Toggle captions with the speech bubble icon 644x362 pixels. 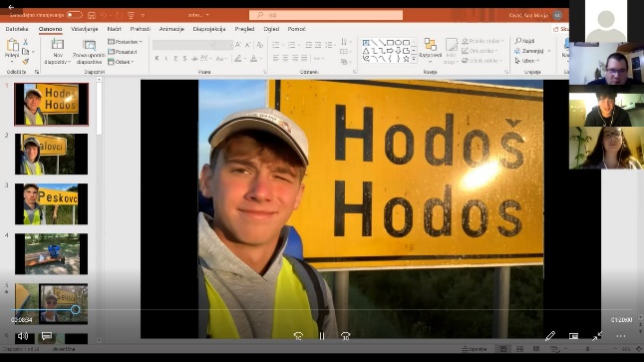click(47, 336)
